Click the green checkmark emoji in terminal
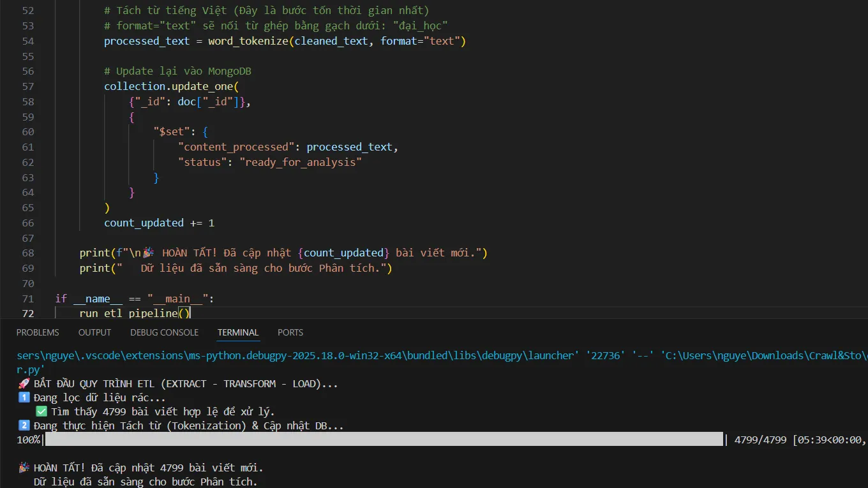Image resolution: width=868 pixels, height=488 pixels. pos(41,412)
